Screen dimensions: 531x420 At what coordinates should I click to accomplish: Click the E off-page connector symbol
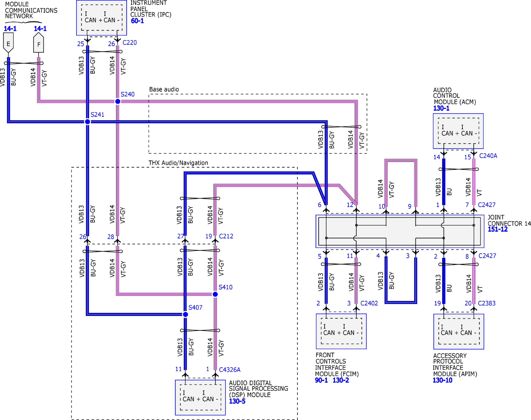pos(8,43)
